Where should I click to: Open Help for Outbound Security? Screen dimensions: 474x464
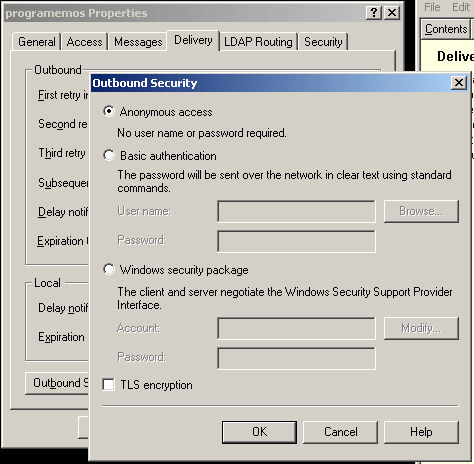[x=421, y=432]
